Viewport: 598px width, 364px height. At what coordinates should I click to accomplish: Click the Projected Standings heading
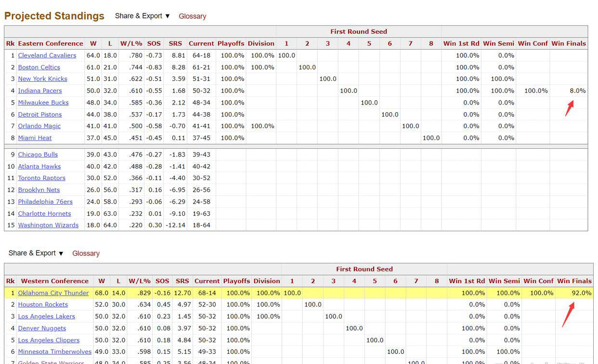[54, 16]
